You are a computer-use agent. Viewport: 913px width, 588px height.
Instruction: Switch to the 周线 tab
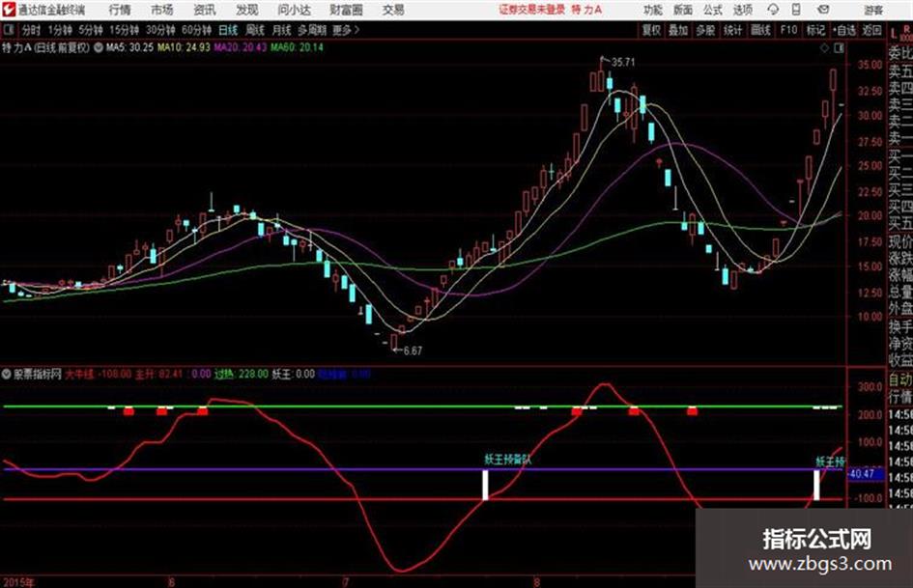(x=255, y=30)
